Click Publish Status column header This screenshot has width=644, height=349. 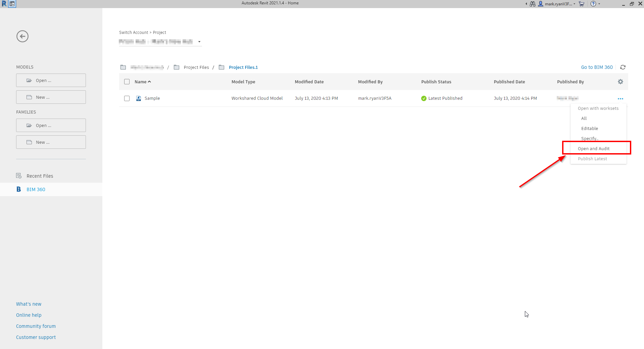[436, 82]
